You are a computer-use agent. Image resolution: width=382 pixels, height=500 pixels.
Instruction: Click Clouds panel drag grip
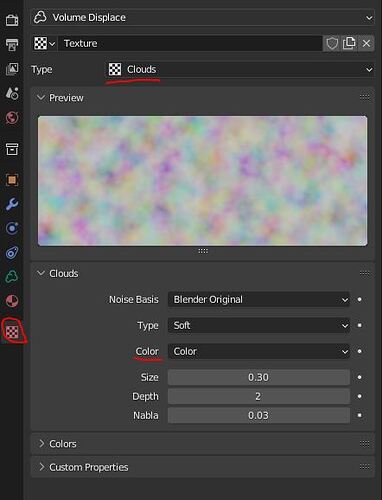tap(365, 273)
